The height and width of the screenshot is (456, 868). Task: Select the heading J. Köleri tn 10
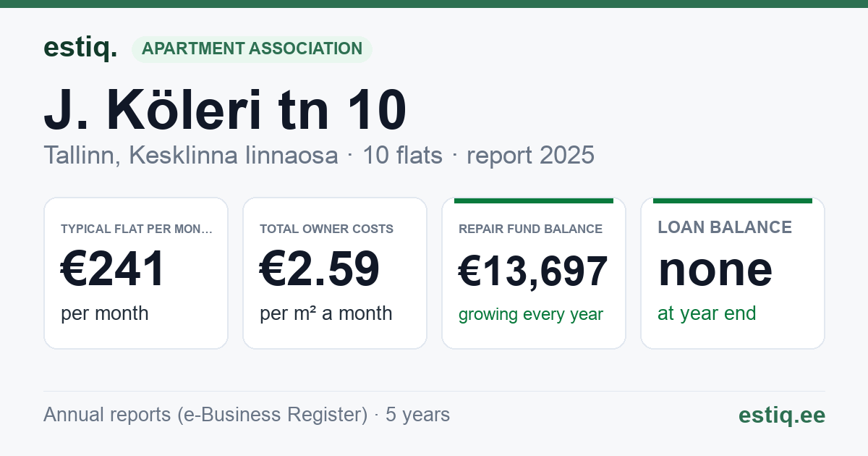click(x=225, y=111)
